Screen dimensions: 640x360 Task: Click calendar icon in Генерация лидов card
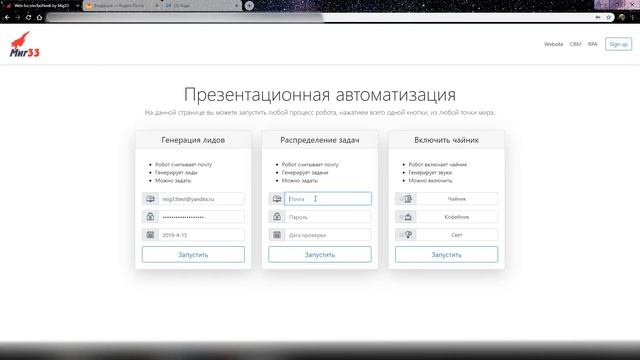click(150, 235)
